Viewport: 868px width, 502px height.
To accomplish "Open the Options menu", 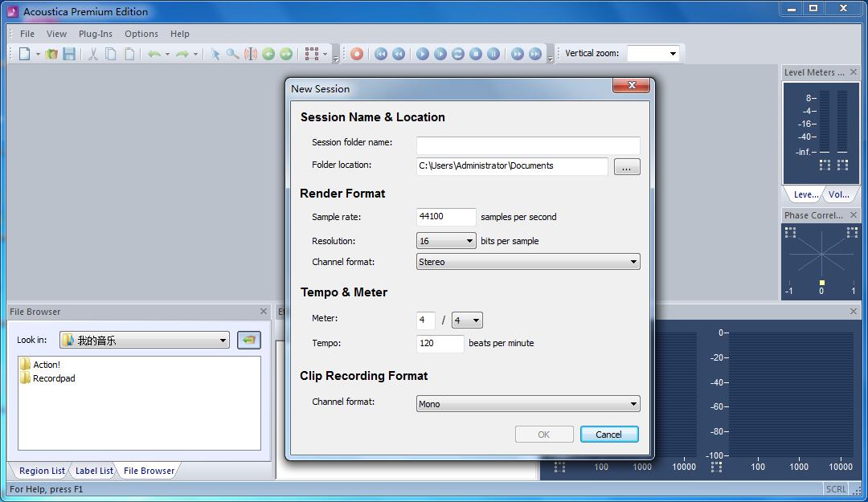I will [141, 34].
